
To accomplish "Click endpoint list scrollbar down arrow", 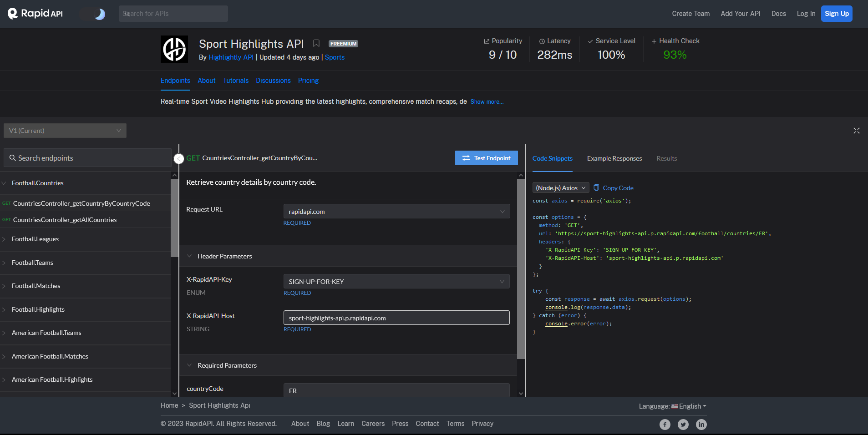I will pyautogui.click(x=174, y=394).
